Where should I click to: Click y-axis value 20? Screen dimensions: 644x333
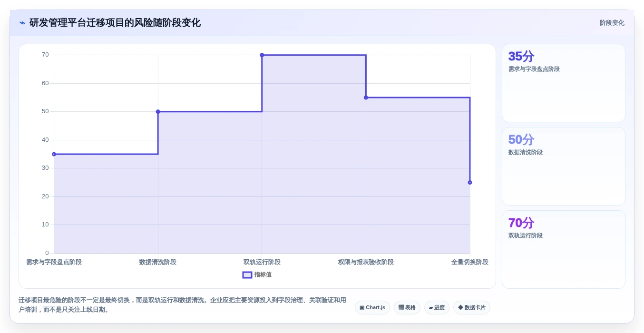(45, 196)
